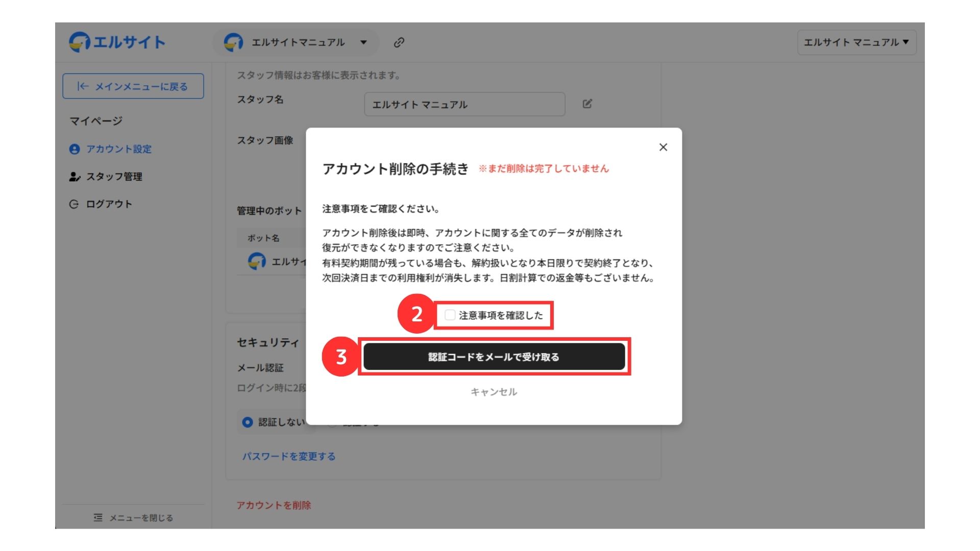Click 認証コードをメールで受け取る button
The width and height of the screenshot is (980, 551).
tap(494, 357)
